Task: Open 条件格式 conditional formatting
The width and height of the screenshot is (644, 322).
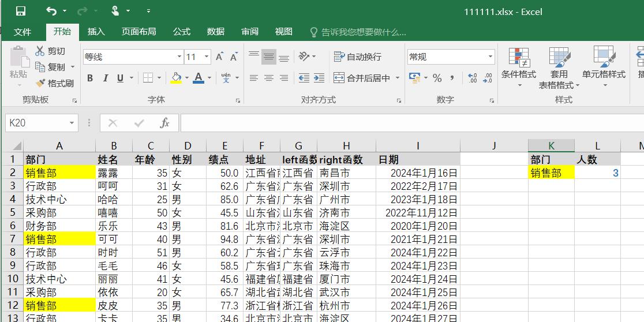Action: click(x=519, y=67)
